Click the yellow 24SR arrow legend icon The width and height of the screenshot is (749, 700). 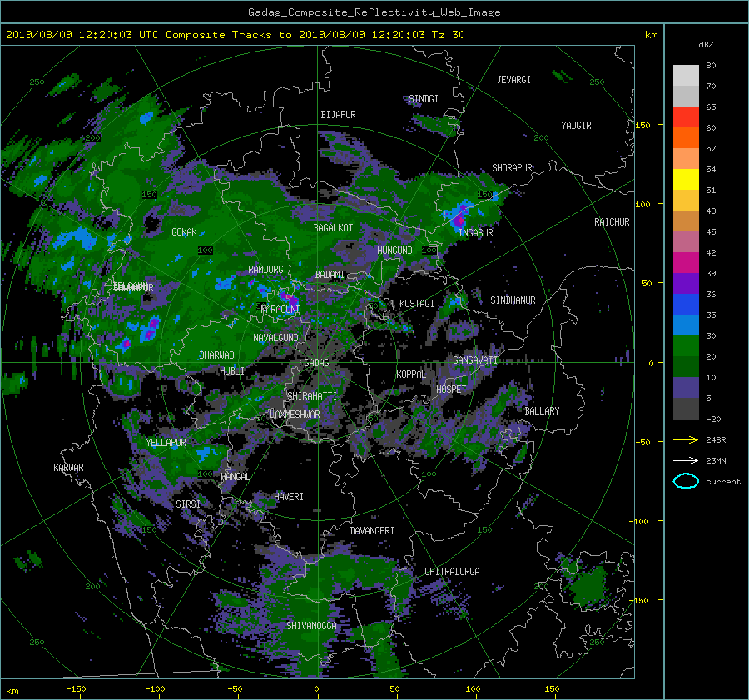tap(686, 439)
